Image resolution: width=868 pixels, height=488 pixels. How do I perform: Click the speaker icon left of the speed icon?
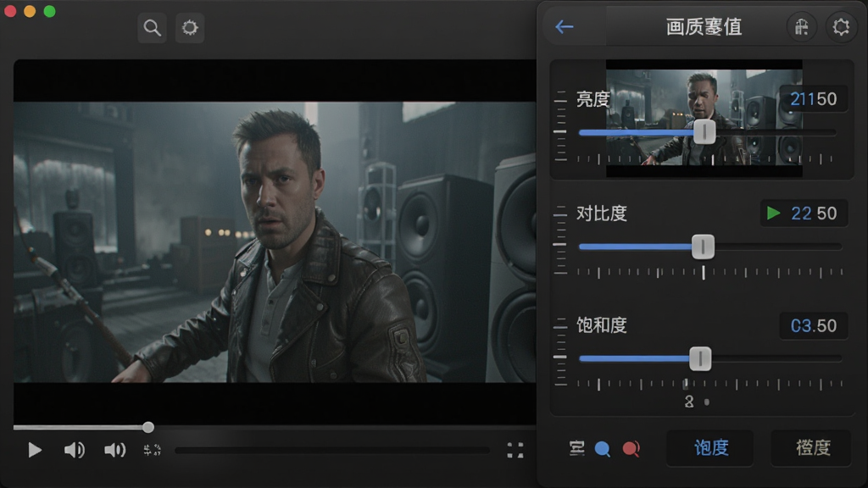click(x=114, y=450)
